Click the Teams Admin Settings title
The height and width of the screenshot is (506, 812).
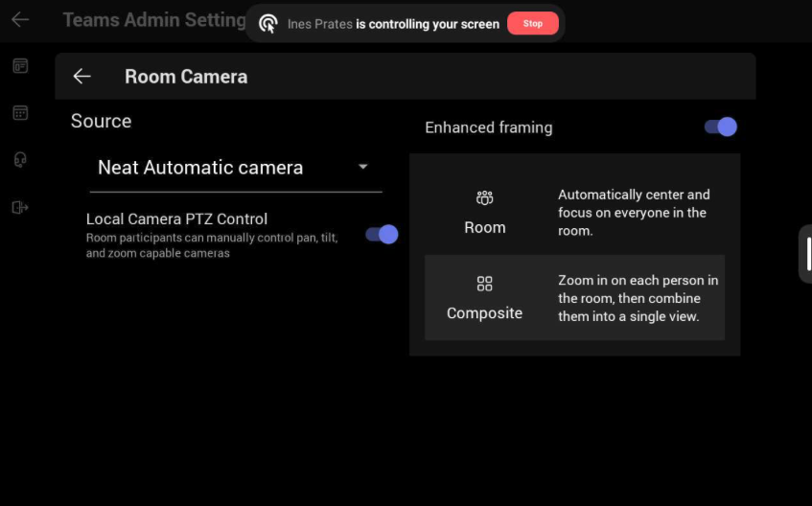[x=153, y=19]
